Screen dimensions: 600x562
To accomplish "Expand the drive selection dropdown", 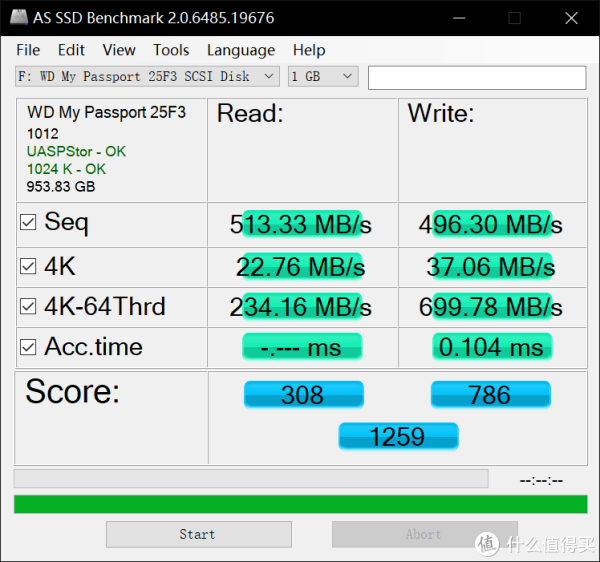I will click(147, 76).
